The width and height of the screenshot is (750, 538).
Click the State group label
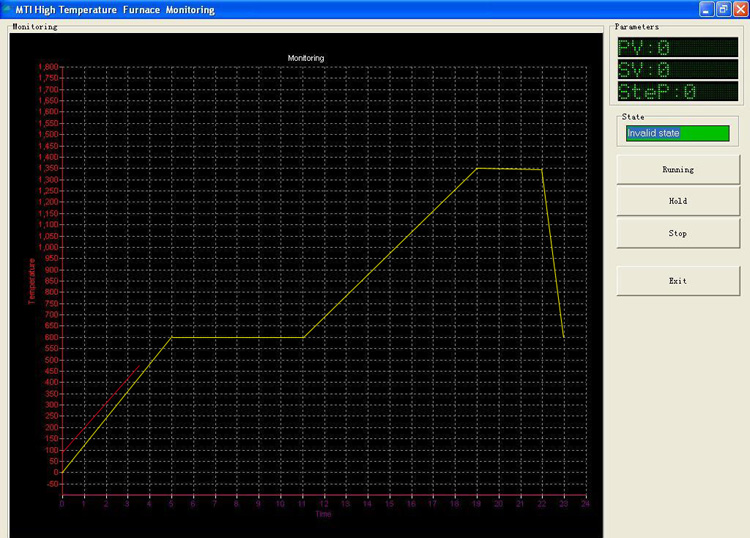click(x=633, y=117)
